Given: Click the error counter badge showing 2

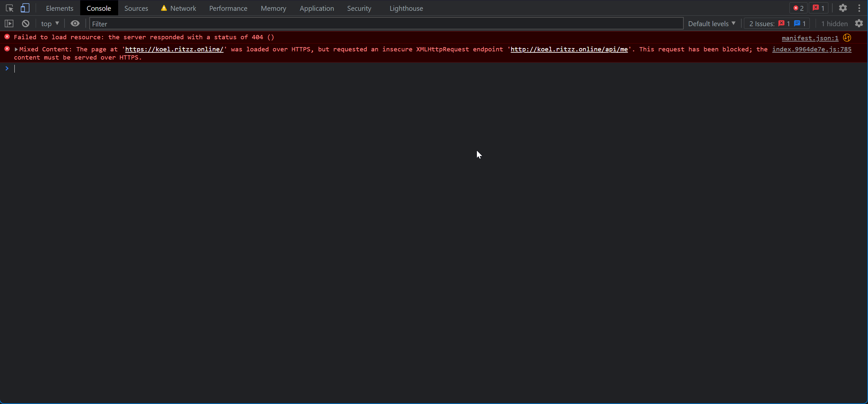Looking at the screenshot, I should (798, 8).
